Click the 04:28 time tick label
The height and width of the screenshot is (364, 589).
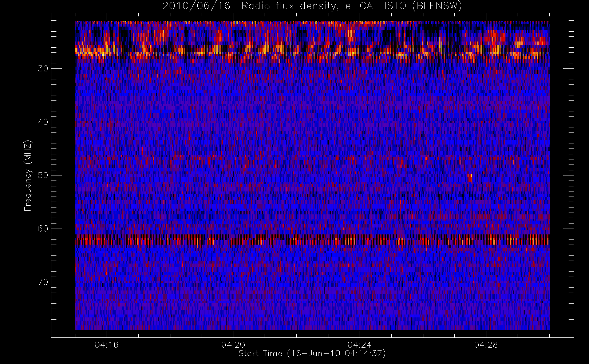(x=486, y=345)
